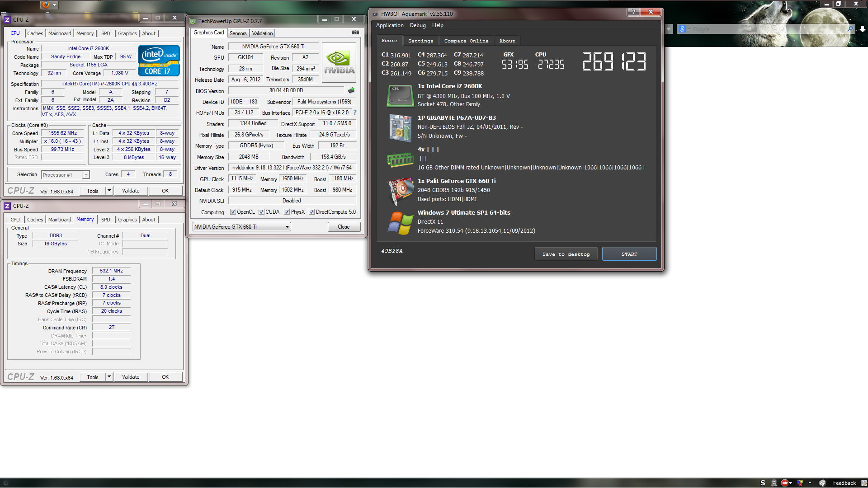Click the Google search engine icon

[x=682, y=29]
